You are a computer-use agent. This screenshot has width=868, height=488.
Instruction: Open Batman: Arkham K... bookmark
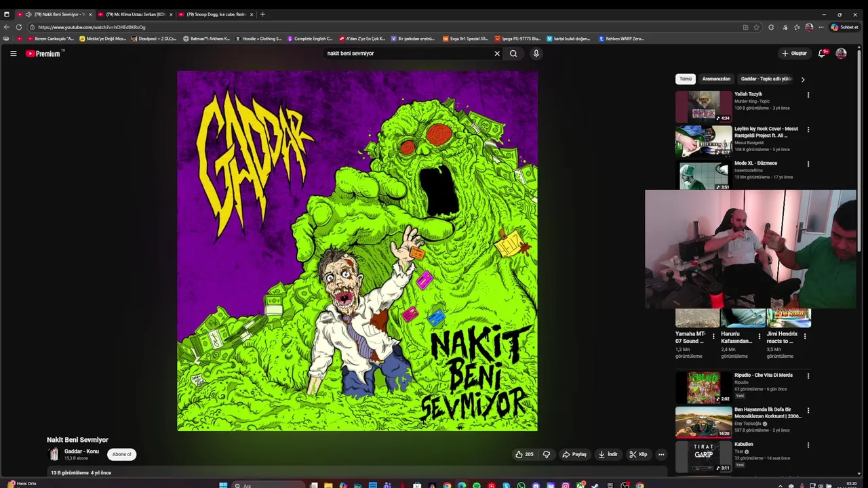point(207,39)
